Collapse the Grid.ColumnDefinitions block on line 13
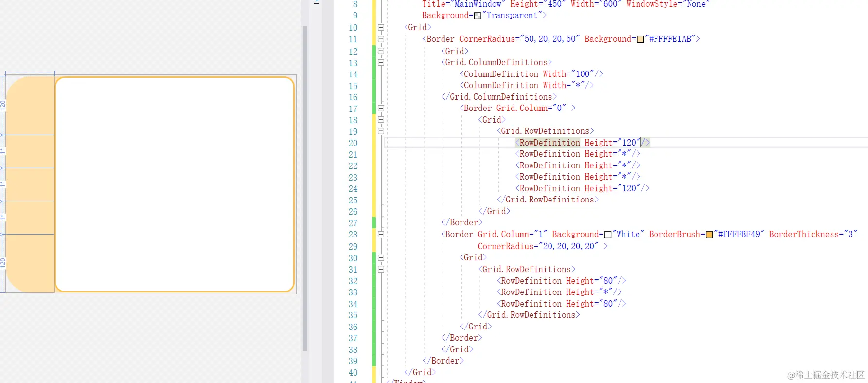The width and height of the screenshot is (868, 383). (x=381, y=62)
